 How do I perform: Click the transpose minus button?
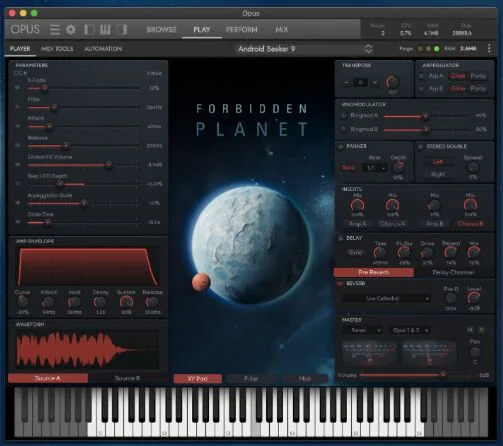pyautogui.click(x=346, y=83)
